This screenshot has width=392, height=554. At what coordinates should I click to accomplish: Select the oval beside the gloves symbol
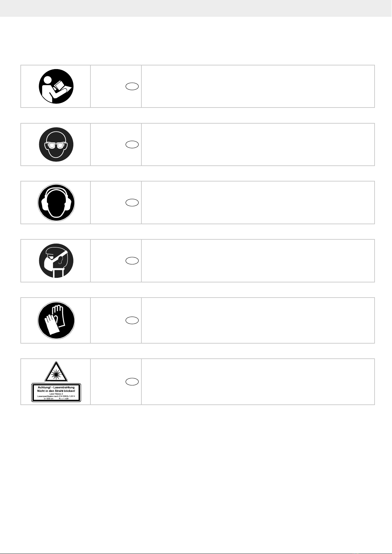pos(132,321)
